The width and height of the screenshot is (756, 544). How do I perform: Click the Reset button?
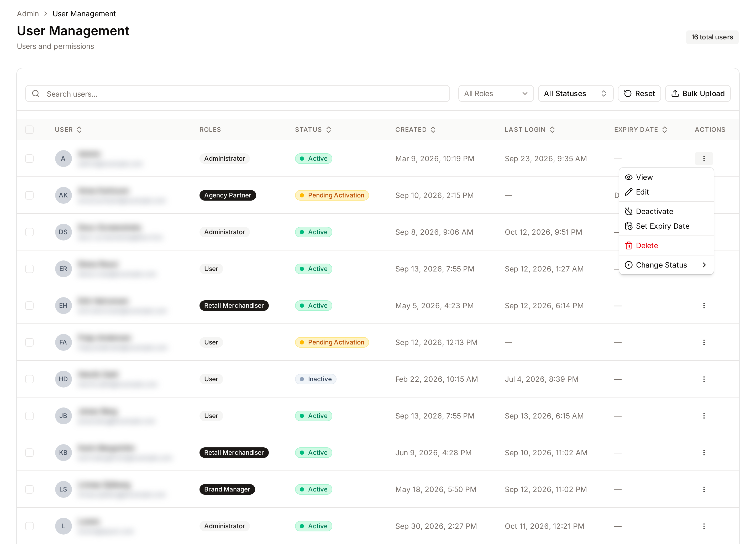639,94
